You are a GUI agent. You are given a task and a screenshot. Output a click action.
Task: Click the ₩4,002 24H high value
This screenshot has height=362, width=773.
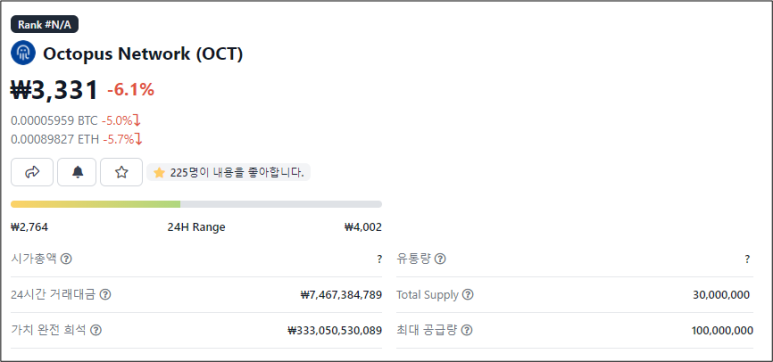pyautogui.click(x=363, y=227)
